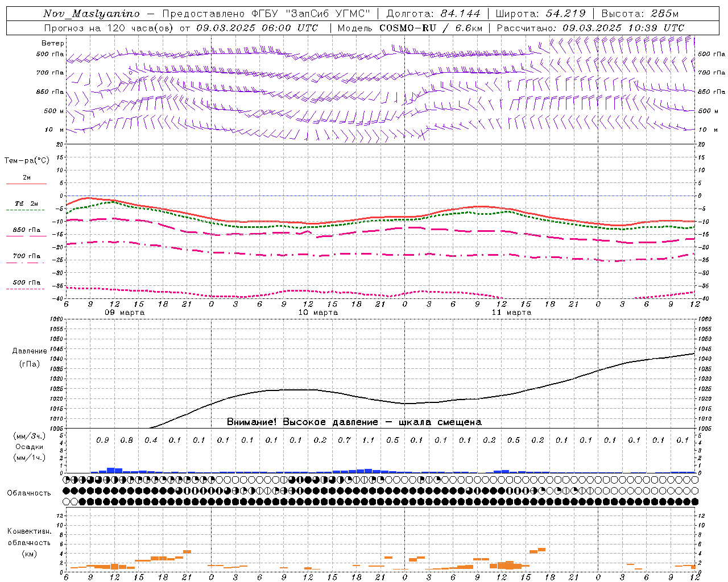Click the Давление pressure panel label
Viewport: 728px width, 582px height.
pos(30,351)
